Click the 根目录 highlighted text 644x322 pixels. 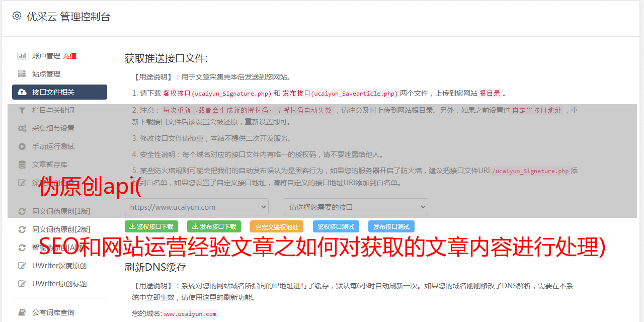pos(490,93)
